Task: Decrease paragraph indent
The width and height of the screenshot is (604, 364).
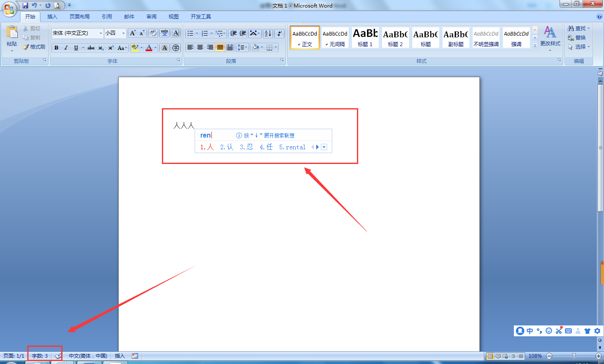Action: coord(234,33)
